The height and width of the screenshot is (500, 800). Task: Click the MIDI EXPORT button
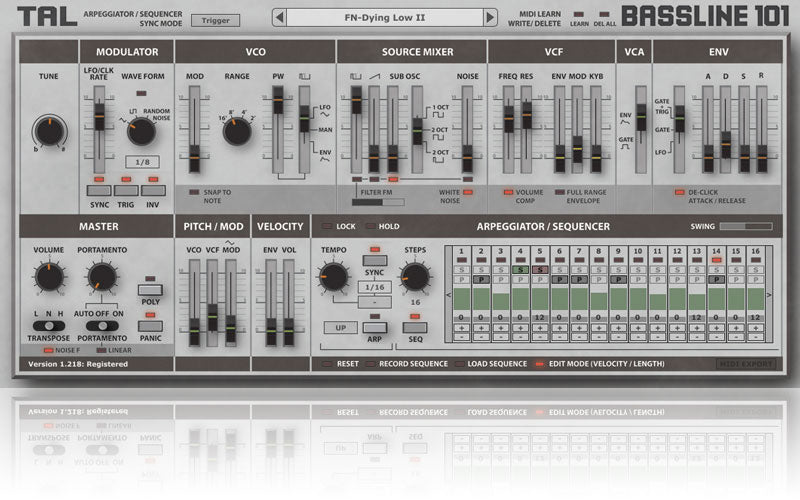[745, 364]
